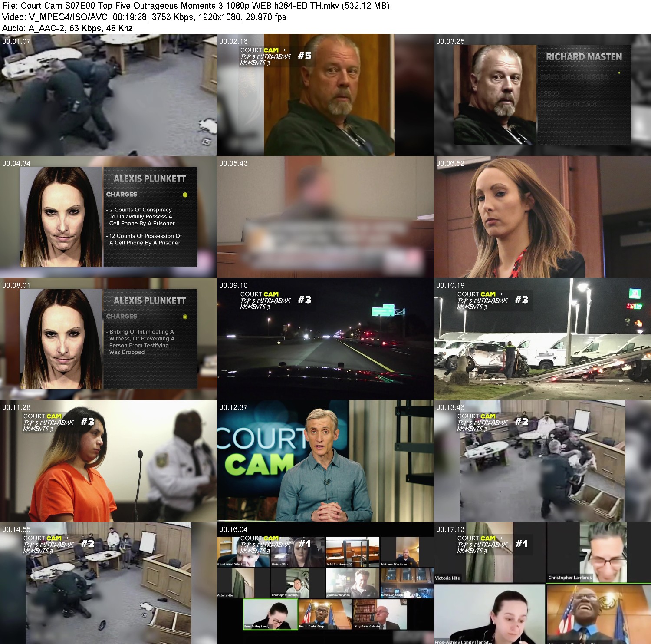
Task: Click 'Bribing Or Intimidating A' text
Action: pos(141,332)
